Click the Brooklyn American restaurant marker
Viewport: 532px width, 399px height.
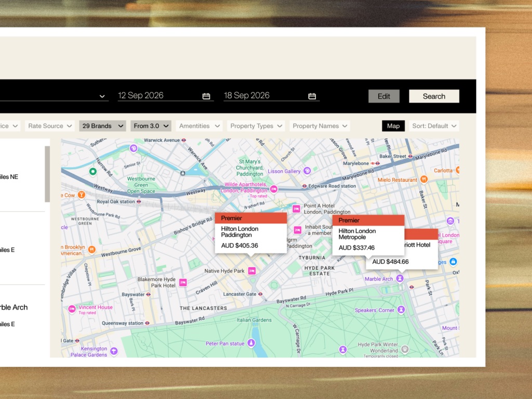click(91, 250)
